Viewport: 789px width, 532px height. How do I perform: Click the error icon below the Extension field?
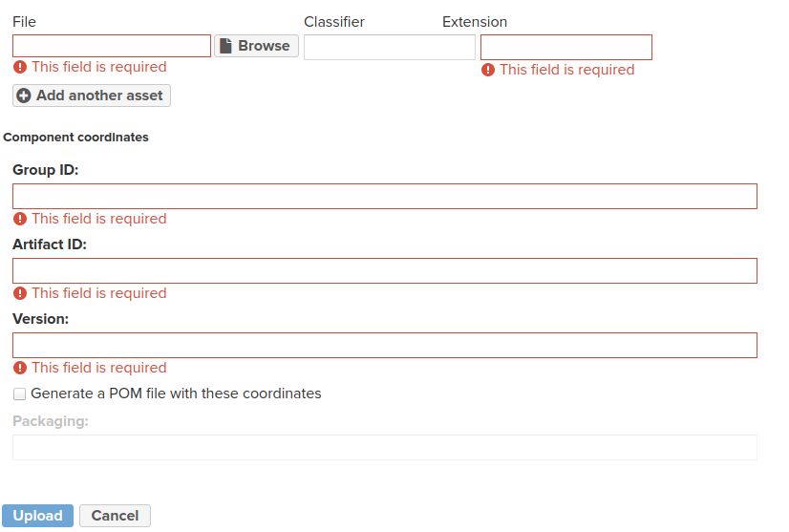[x=488, y=70]
